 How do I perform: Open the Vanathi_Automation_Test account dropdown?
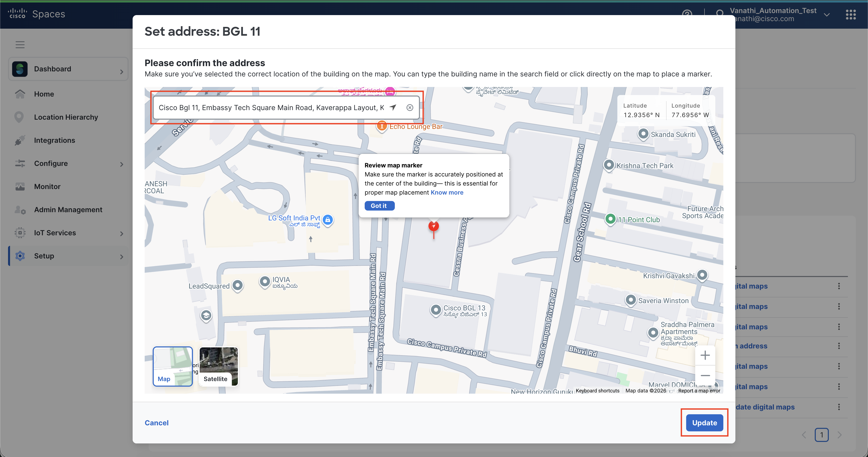pos(827,15)
